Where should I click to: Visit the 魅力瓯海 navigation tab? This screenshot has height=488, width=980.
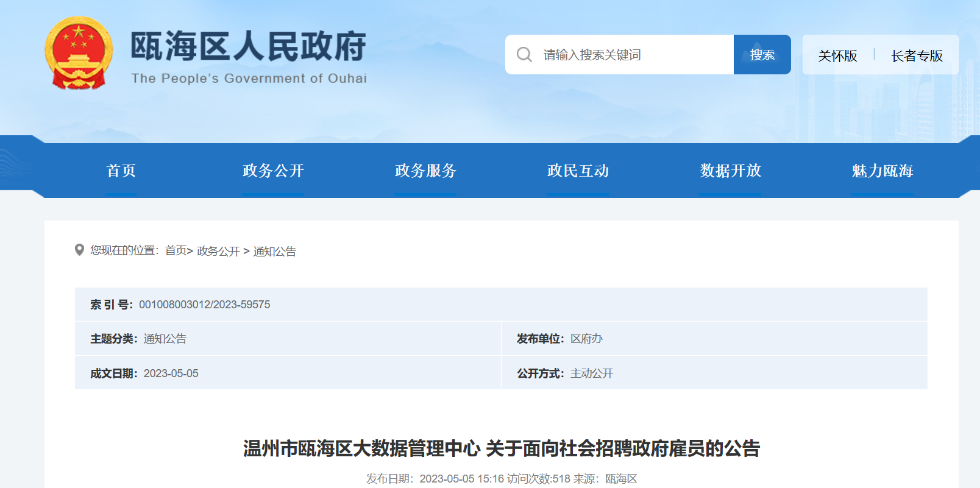point(882,171)
